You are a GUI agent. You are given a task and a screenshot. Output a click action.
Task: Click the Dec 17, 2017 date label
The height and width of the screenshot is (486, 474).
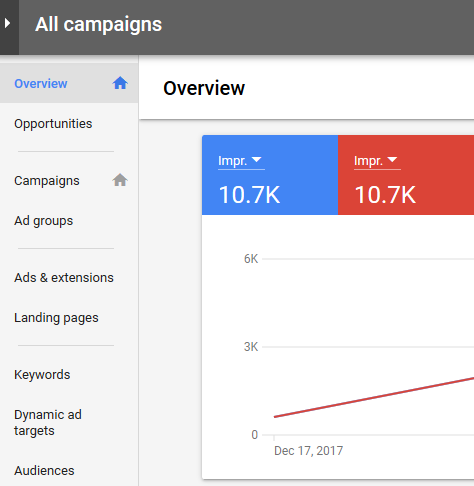coord(308,451)
